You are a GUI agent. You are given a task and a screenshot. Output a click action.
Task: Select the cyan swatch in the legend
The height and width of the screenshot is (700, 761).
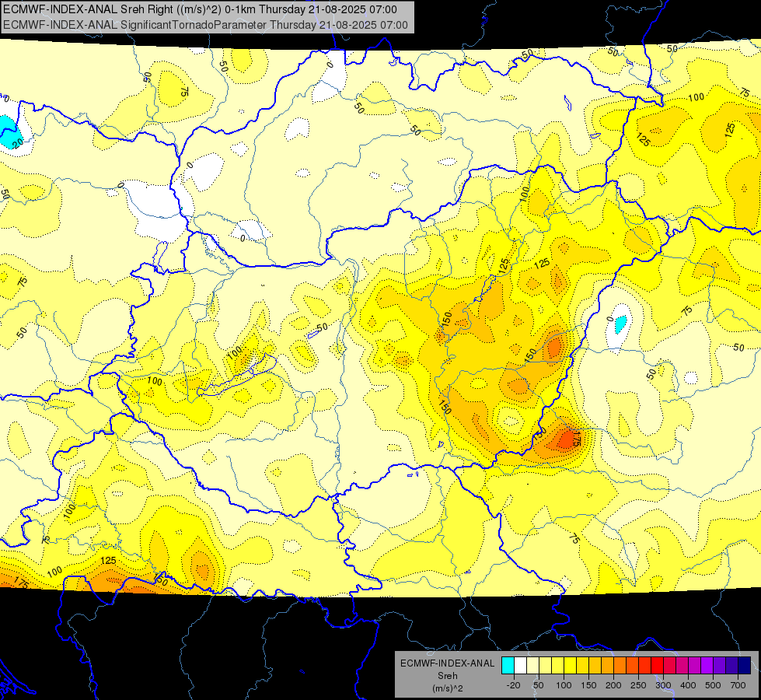[x=508, y=665]
